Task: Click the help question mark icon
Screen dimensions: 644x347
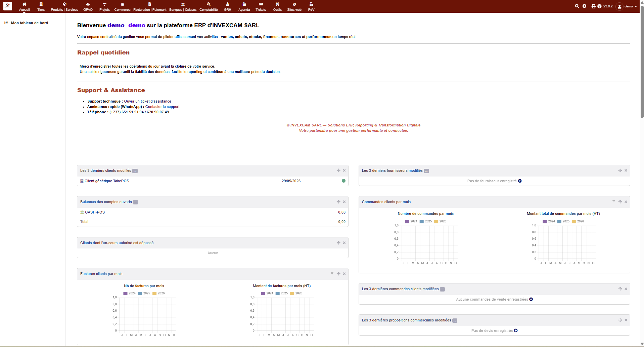Action: point(599,6)
